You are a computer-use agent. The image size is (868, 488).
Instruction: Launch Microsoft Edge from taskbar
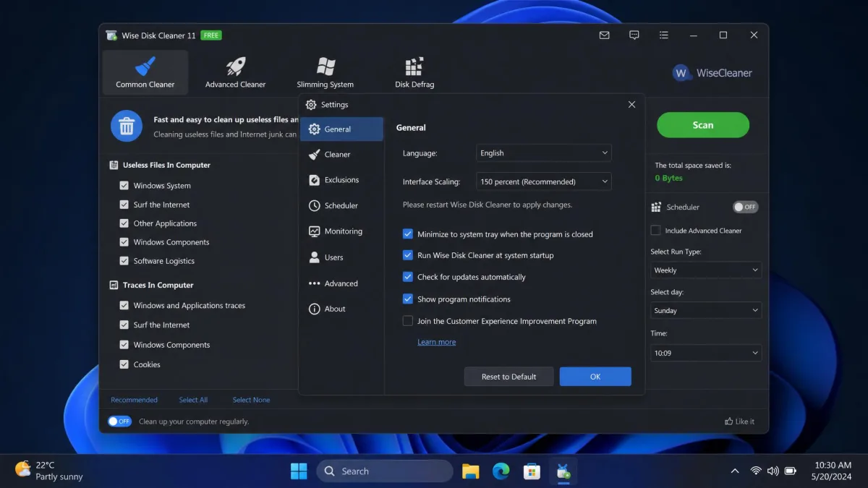pyautogui.click(x=501, y=471)
